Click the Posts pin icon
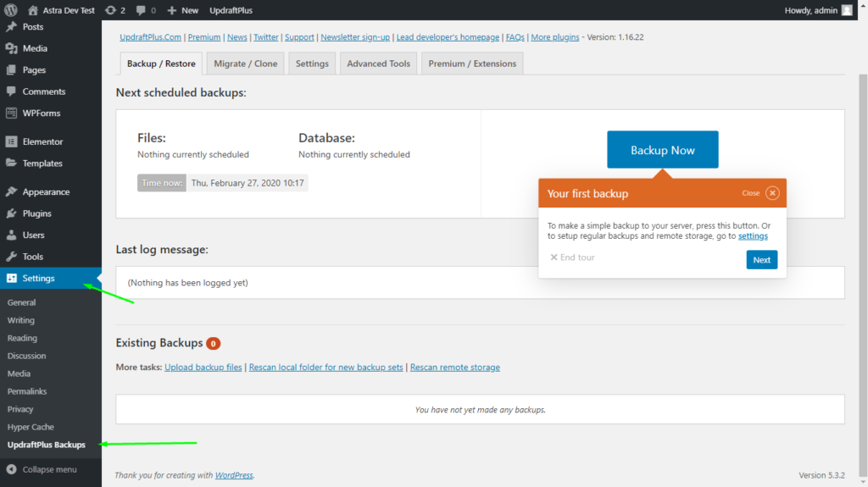Screen dimensions: 868x487 [11, 26]
